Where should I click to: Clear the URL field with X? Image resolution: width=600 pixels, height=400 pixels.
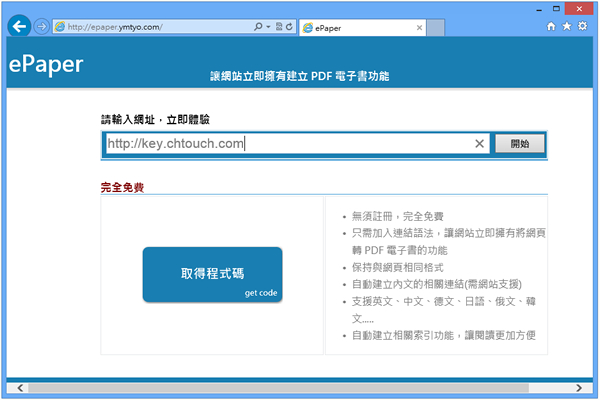click(479, 144)
